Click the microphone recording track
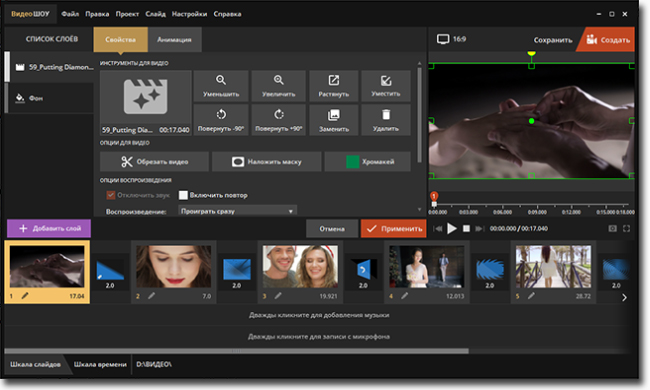This screenshot has height=390, width=650. tap(319, 337)
